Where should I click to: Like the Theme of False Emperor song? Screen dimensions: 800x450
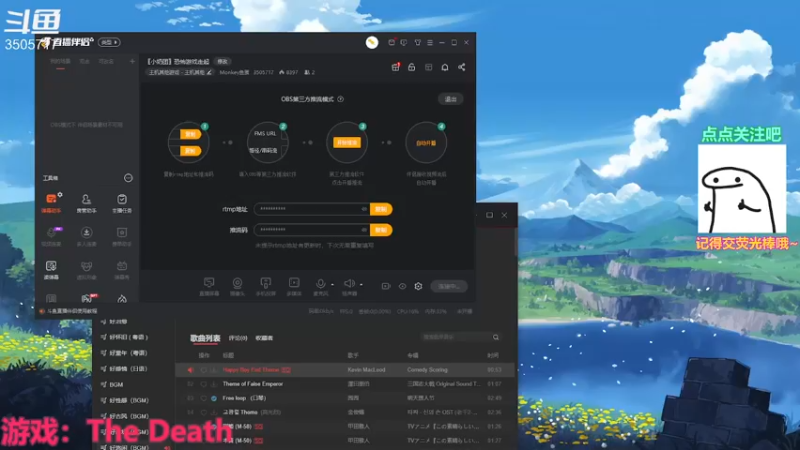click(x=204, y=384)
